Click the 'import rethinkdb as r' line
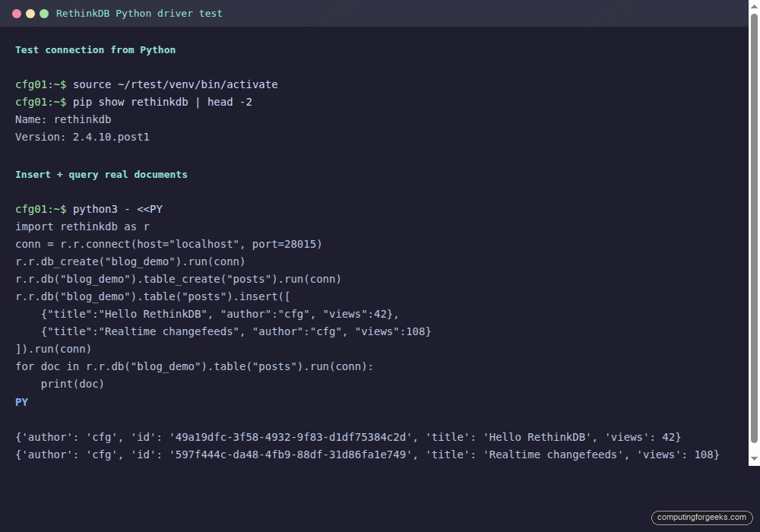 [x=82, y=226]
